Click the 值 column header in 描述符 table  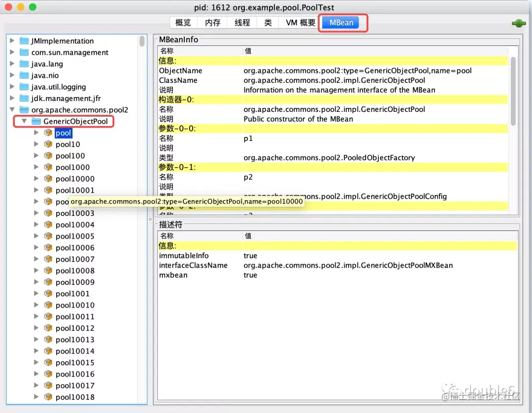pyautogui.click(x=380, y=236)
